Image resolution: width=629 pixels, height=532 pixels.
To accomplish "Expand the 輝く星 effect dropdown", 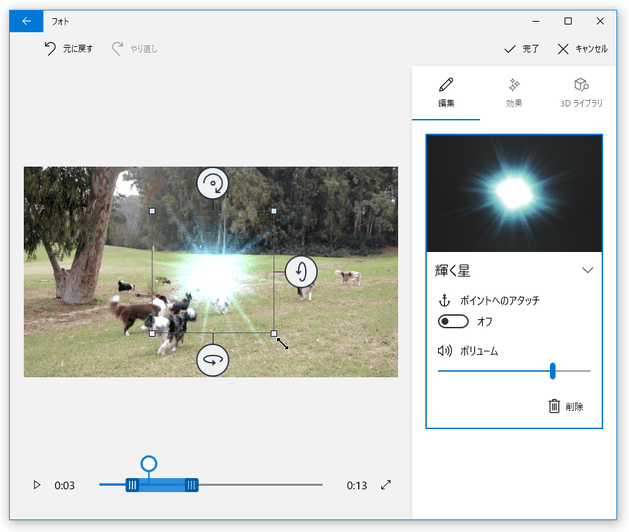I will 587,270.
